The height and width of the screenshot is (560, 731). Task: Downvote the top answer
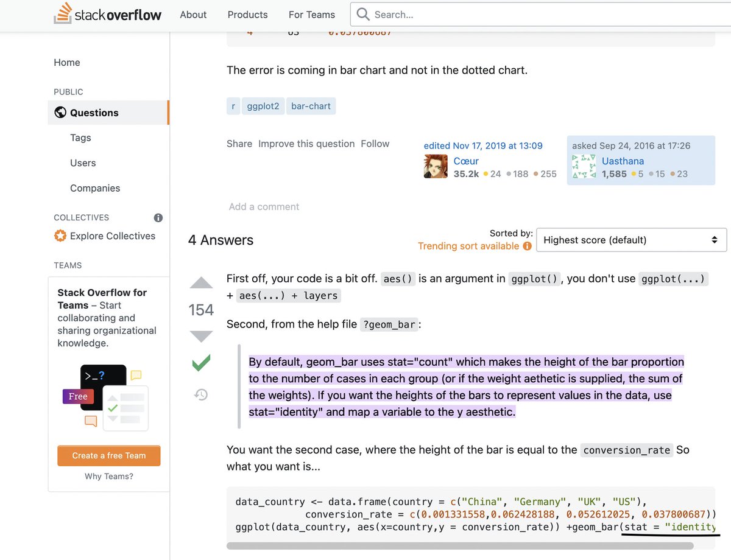click(x=201, y=335)
